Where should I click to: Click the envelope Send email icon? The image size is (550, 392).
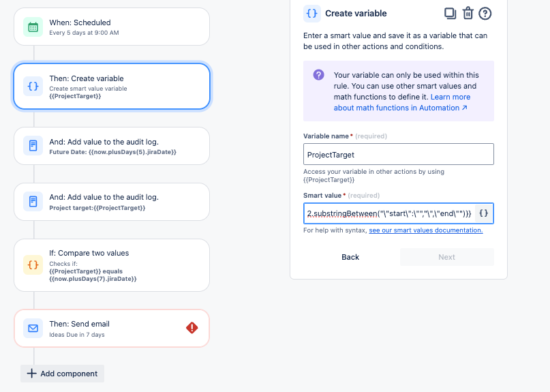33,328
